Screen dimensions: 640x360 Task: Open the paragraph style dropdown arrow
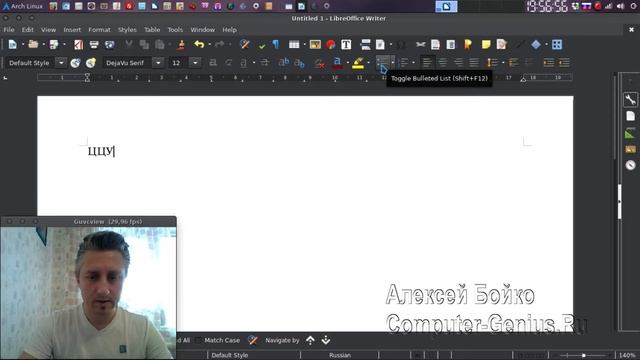[61, 62]
